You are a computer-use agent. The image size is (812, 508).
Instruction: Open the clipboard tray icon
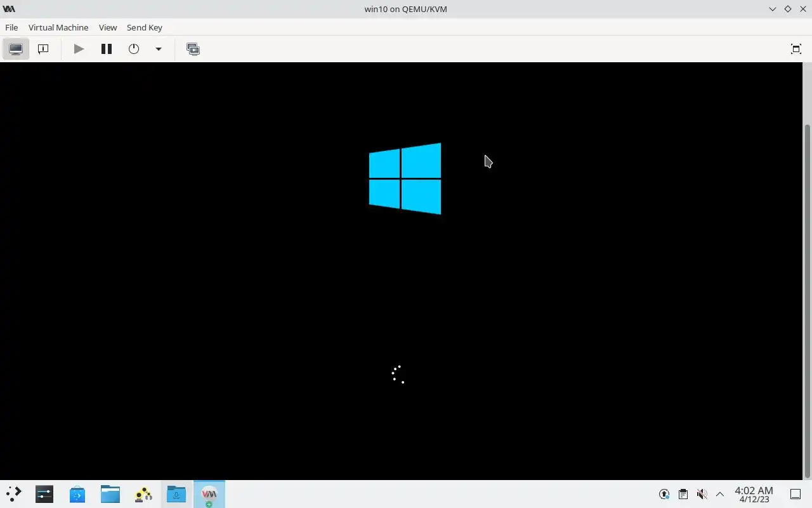683,494
